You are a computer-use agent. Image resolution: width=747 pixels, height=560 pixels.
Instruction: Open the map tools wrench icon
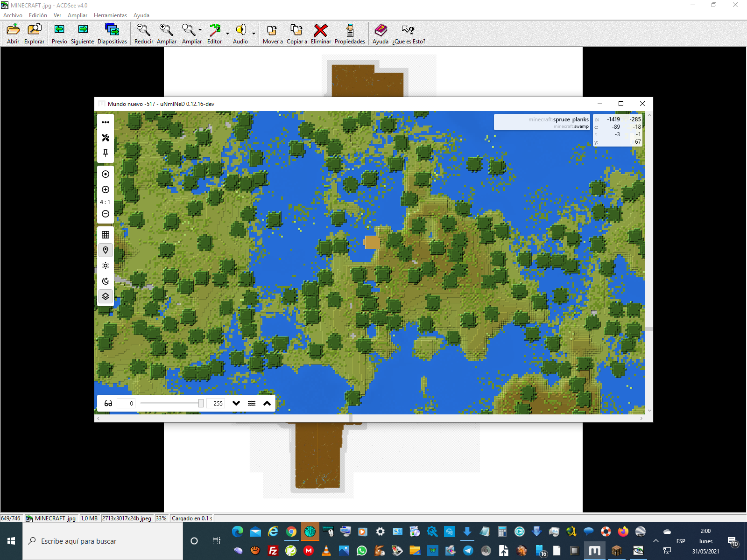click(x=106, y=138)
